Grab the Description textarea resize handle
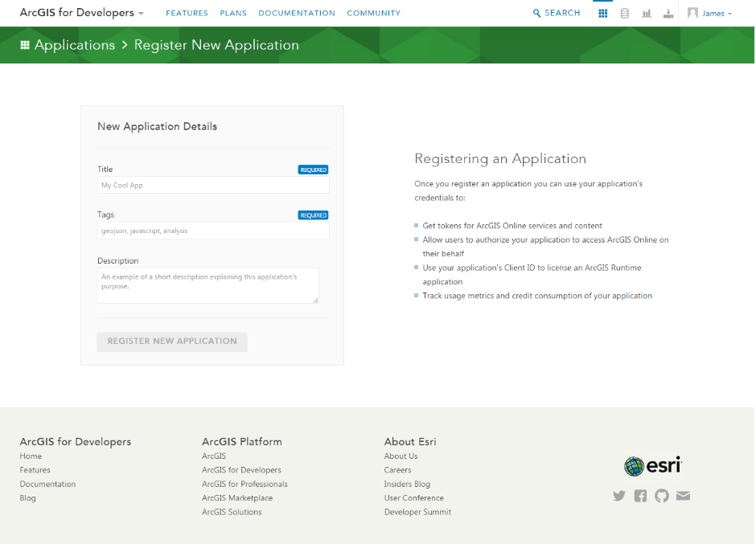Image resolution: width=756 pixels, height=544 pixels. [x=315, y=301]
